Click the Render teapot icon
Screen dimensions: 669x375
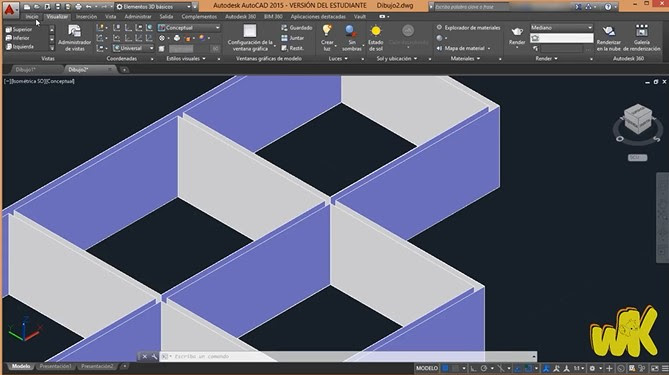[517, 32]
